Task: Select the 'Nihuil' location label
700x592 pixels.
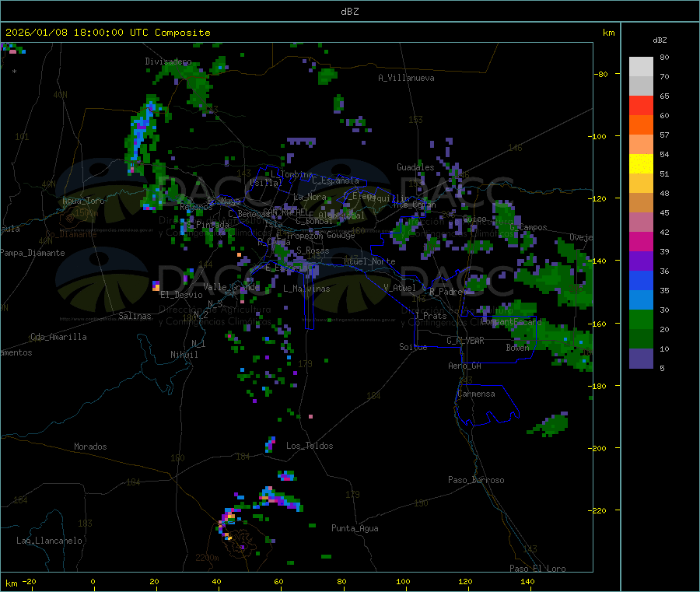Action: click(x=184, y=355)
